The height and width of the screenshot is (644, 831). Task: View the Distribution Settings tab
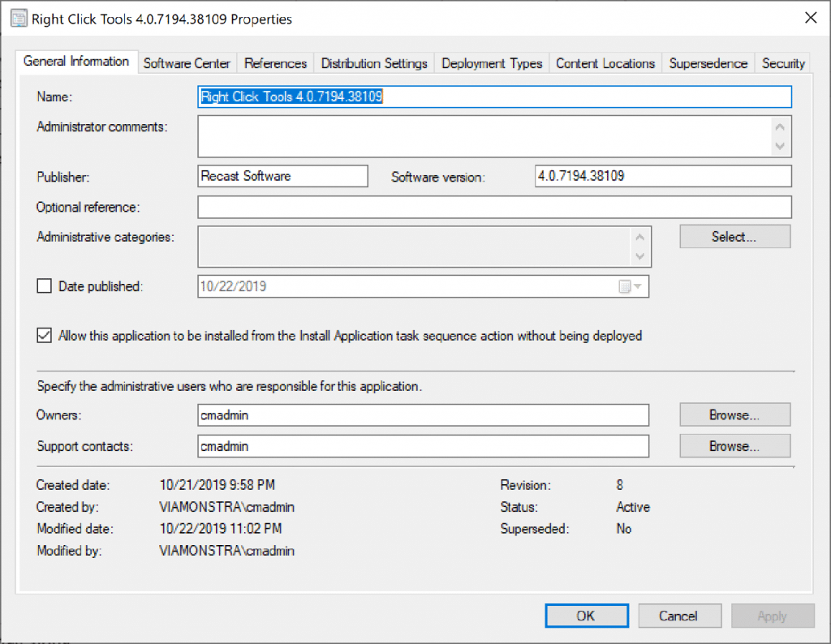[374, 62]
